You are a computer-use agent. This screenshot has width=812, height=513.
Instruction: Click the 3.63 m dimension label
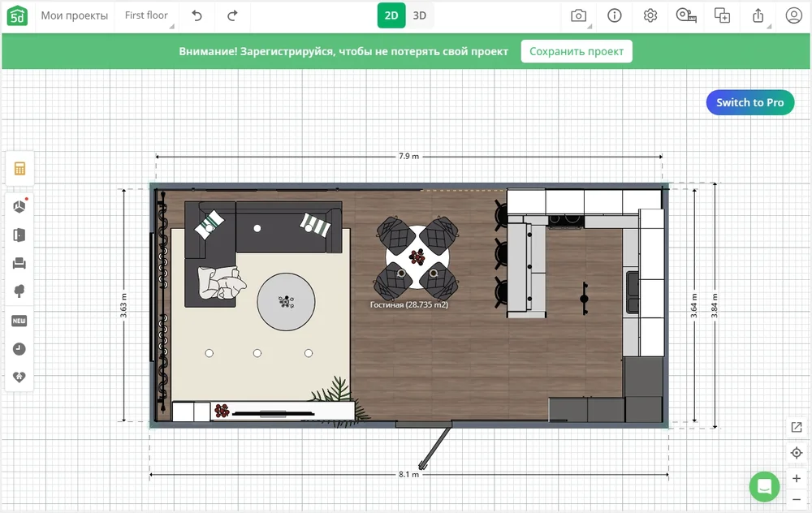point(123,305)
